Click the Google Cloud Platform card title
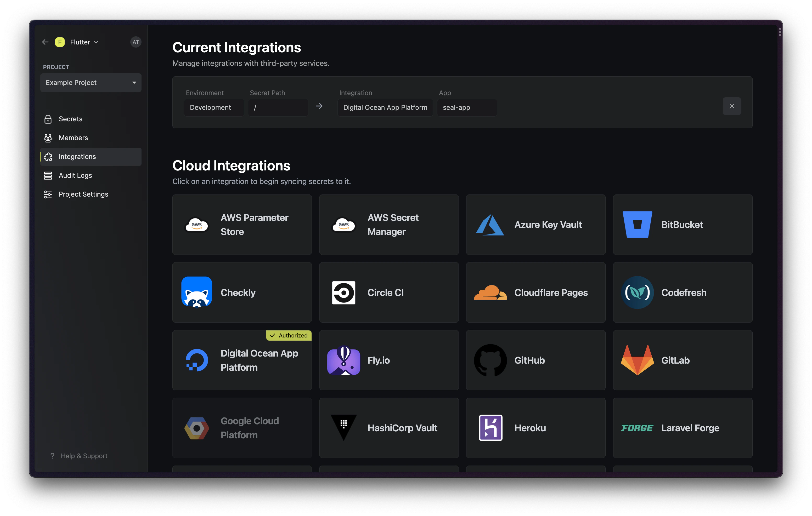 (x=250, y=428)
